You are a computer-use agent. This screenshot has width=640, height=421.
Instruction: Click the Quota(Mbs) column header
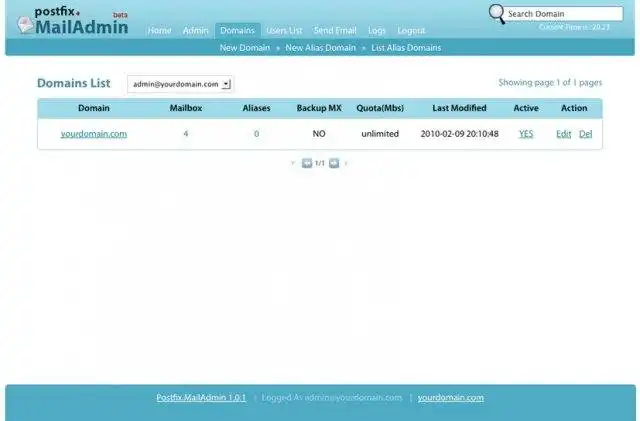(380, 108)
